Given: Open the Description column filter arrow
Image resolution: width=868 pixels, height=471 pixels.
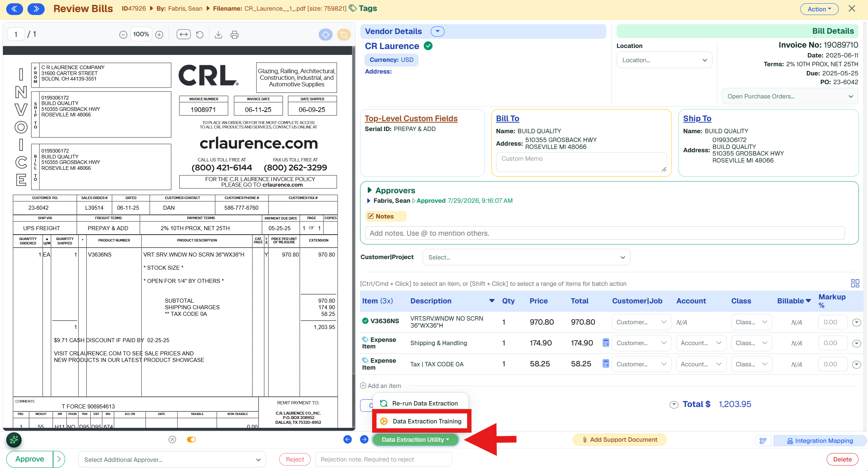Looking at the screenshot, I should pos(492,301).
